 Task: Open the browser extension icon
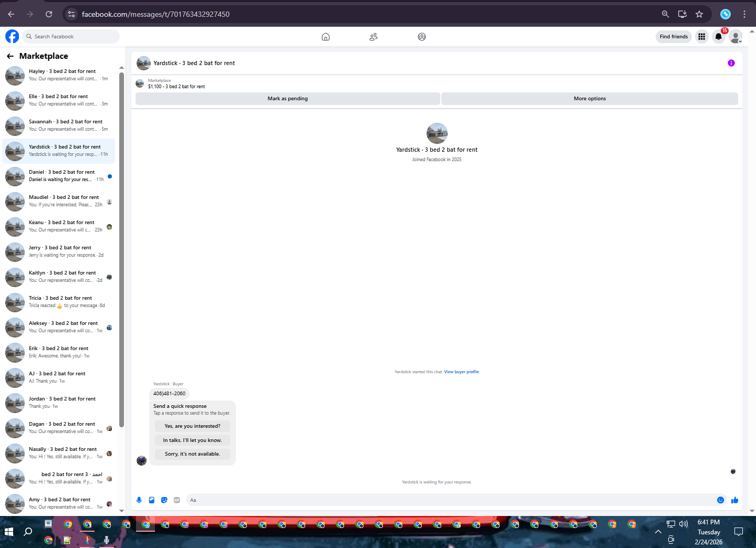726,14
